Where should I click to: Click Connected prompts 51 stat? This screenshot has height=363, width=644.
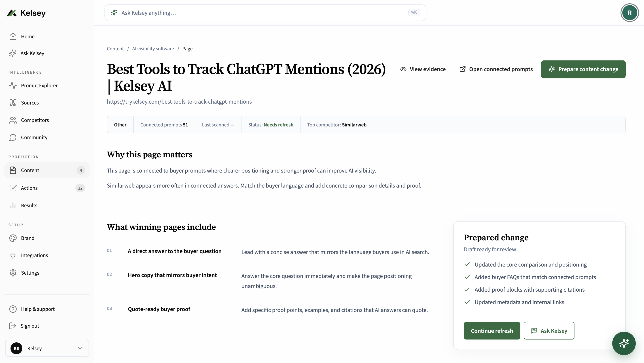pyautogui.click(x=164, y=125)
